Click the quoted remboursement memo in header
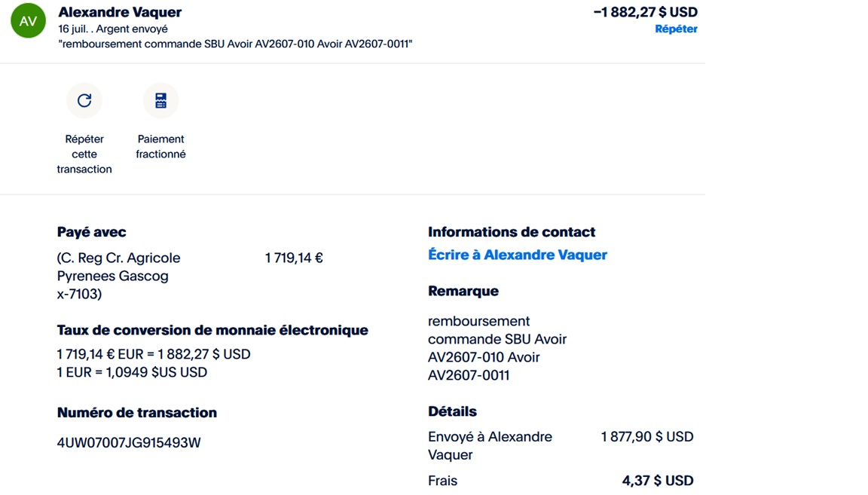Image resolution: width=868 pixels, height=495 pixels. pos(235,44)
